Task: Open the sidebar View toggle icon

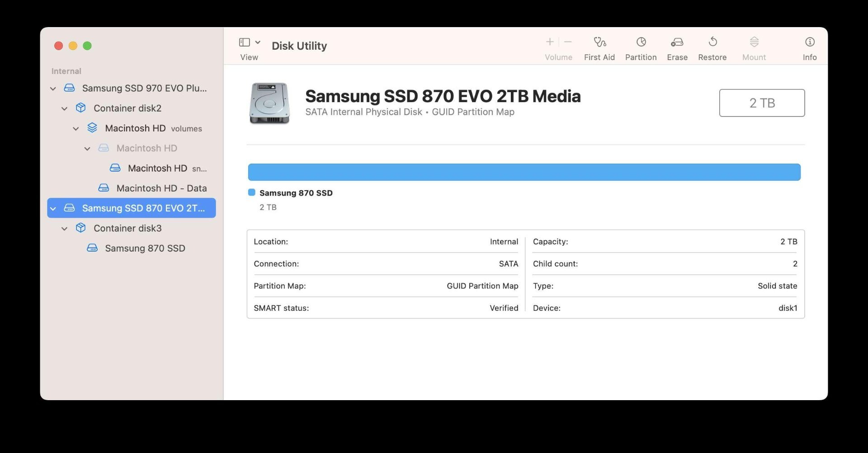Action: pyautogui.click(x=244, y=42)
